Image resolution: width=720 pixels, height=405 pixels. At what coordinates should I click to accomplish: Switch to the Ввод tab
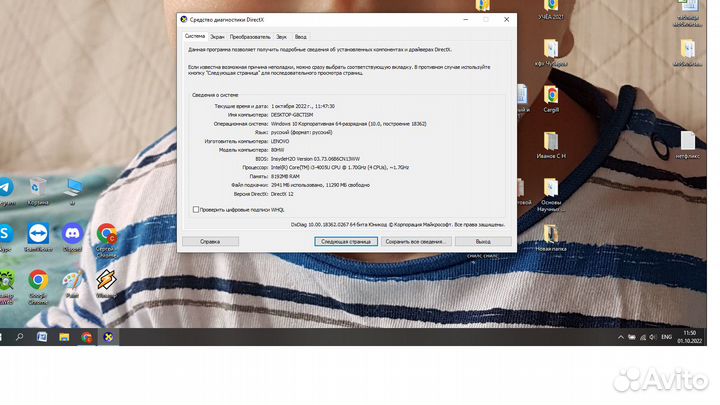click(x=301, y=37)
